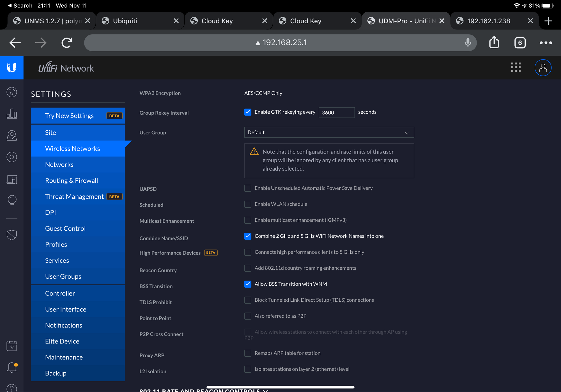This screenshot has height=392, width=561.
Task: Uncheck Allow BSS Transition with WNM
Action: coord(248,284)
